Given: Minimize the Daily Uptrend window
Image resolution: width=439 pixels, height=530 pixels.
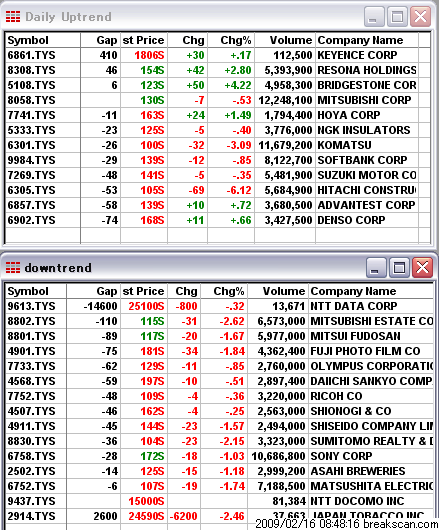Looking at the screenshot, I should tap(374, 17).
